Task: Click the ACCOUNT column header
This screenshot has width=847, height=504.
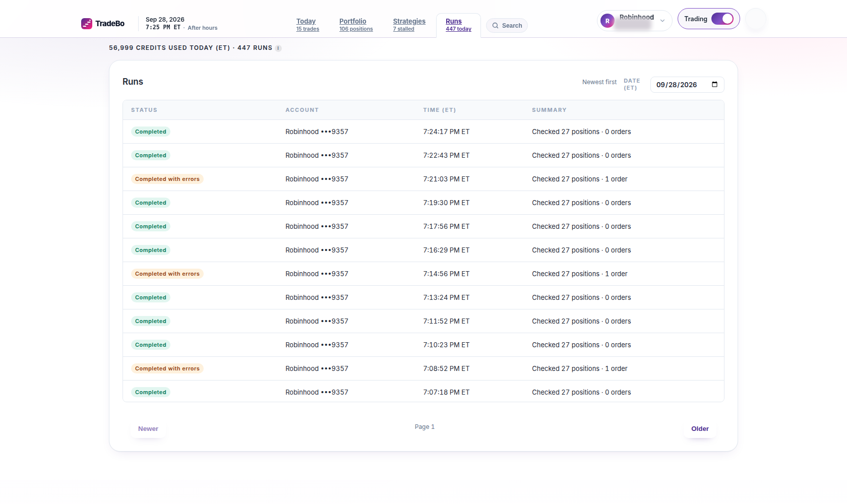Action: (302, 110)
